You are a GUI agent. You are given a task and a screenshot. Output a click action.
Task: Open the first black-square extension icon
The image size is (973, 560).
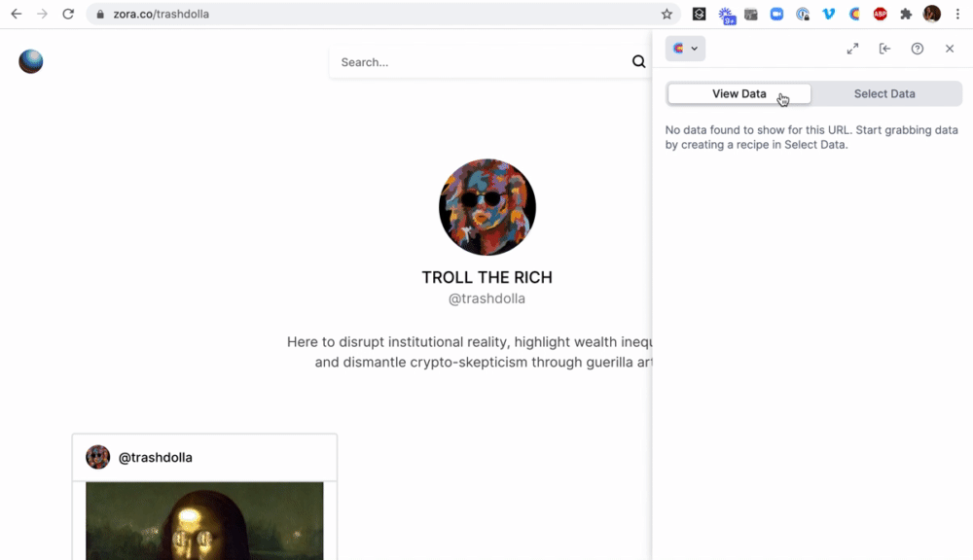[x=700, y=14]
